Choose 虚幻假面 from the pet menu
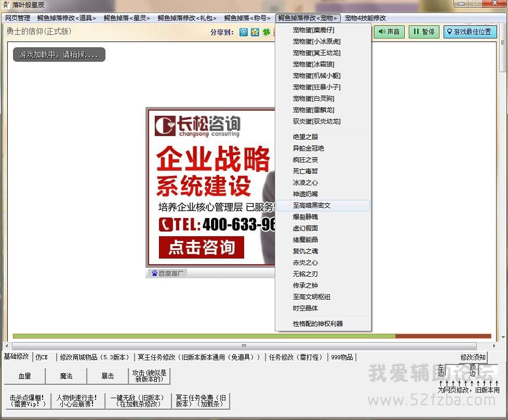The width and height of the screenshot is (508, 420). point(323,228)
